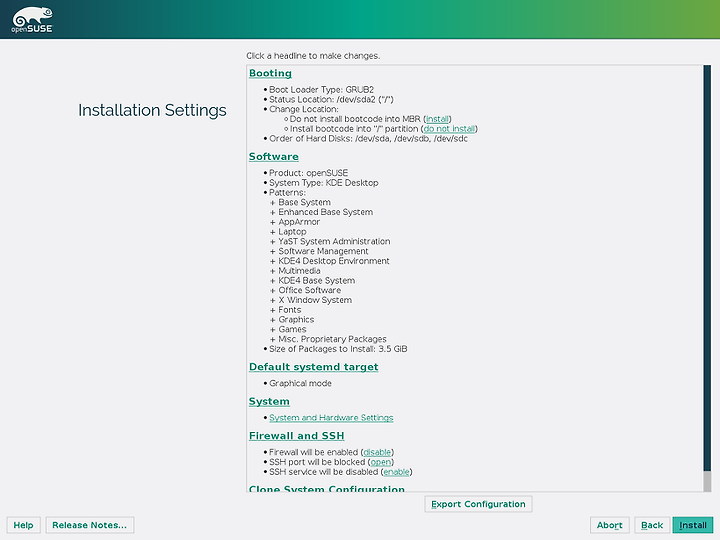Open Release Notes

click(x=90, y=525)
